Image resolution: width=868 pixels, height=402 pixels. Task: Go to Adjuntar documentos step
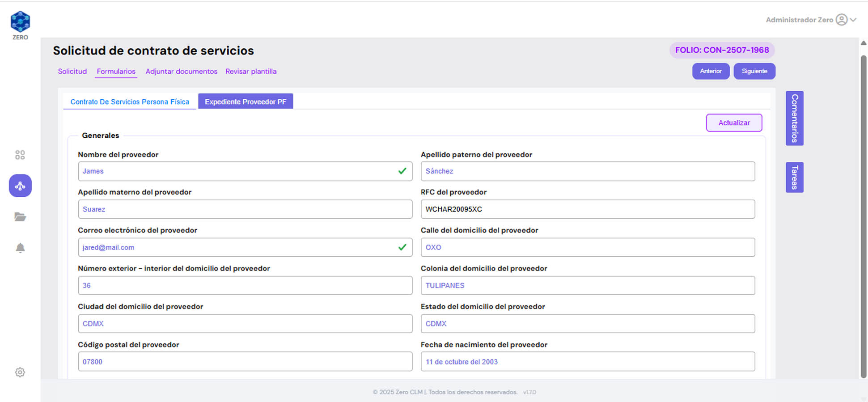[181, 71]
